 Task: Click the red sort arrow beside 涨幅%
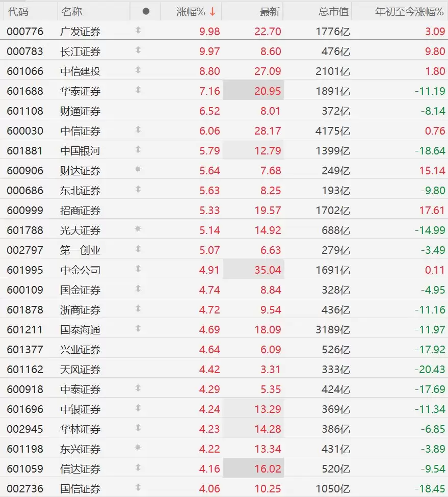pyautogui.click(x=212, y=12)
